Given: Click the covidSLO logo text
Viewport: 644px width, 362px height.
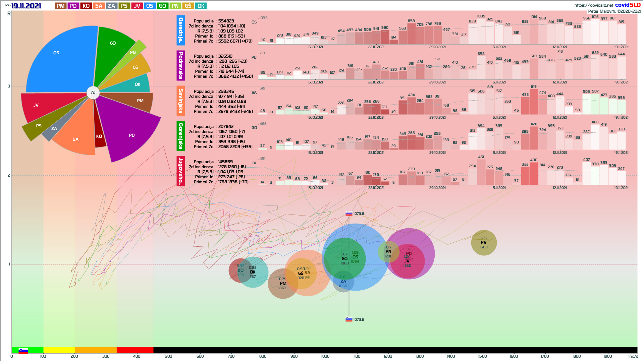Looking at the screenshot, I should coord(628,5).
